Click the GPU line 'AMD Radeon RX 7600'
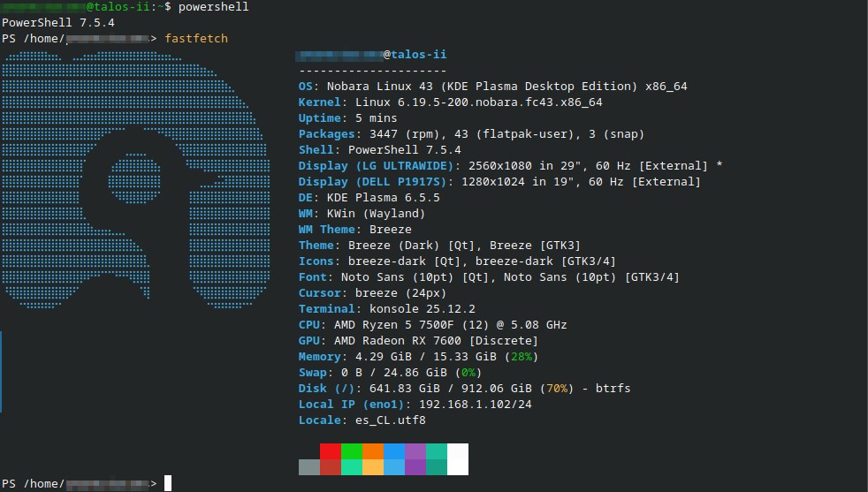 (x=418, y=341)
